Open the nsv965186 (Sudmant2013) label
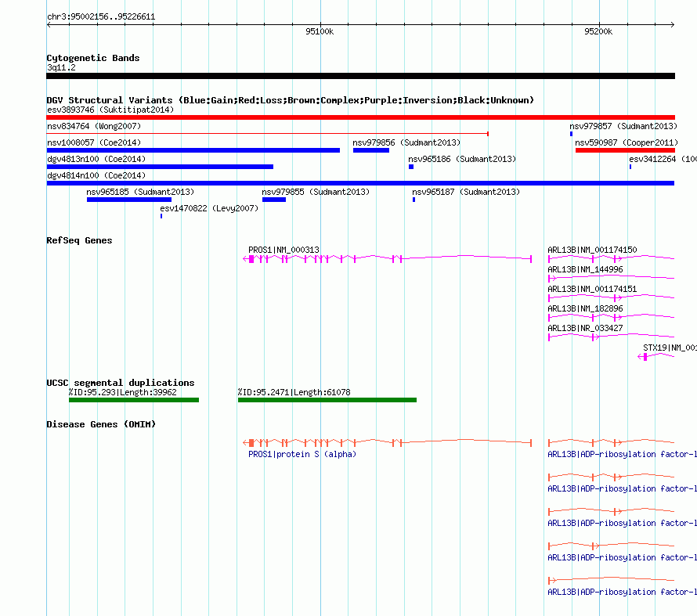697x616 pixels. coord(462,159)
